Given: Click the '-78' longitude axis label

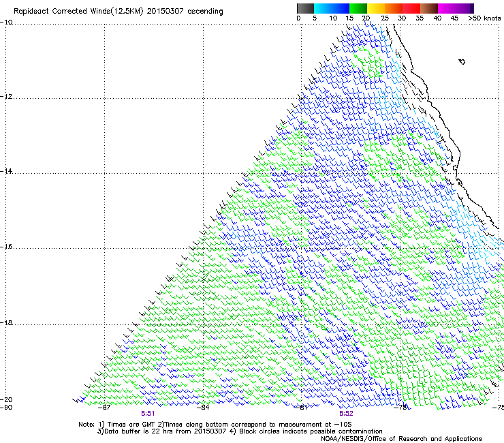Looking at the screenshot, I should tap(402, 408).
